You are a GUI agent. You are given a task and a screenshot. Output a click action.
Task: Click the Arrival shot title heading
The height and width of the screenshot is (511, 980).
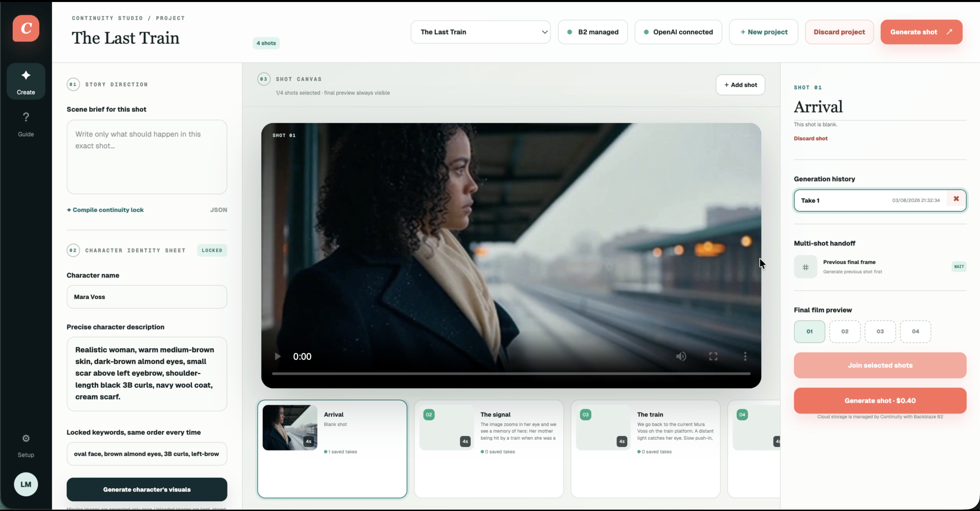pyautogui.click(x=818, y=107)
